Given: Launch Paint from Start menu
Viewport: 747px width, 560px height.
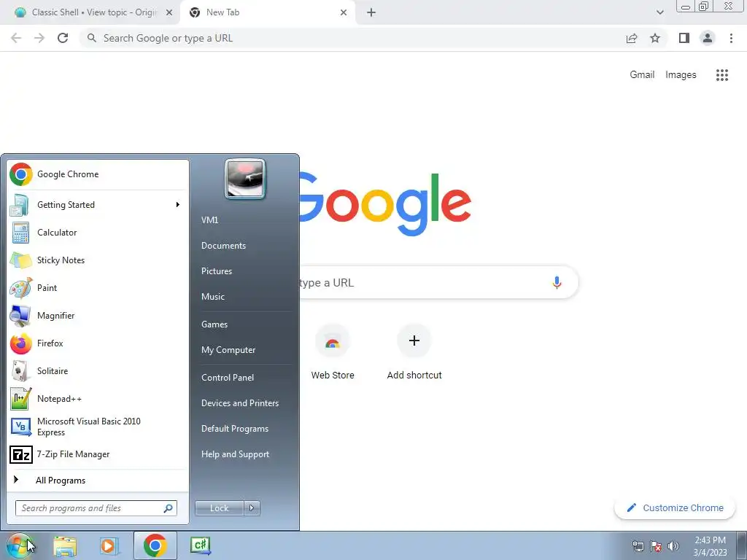Looking at the screenshot, I should tap(98, 287).
